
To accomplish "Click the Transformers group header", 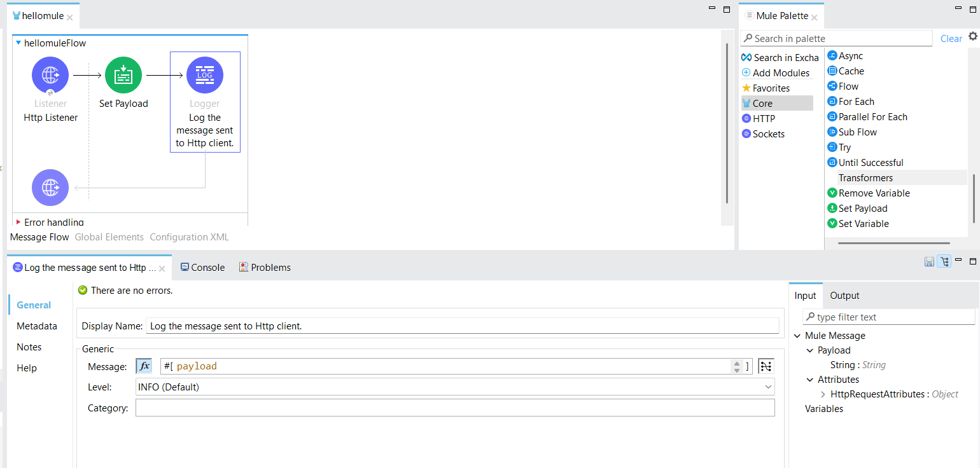I will coord(865,178).
